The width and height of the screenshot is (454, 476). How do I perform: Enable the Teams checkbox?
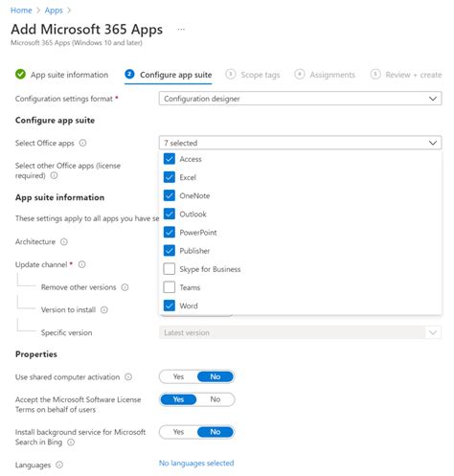tap(170, 287)
